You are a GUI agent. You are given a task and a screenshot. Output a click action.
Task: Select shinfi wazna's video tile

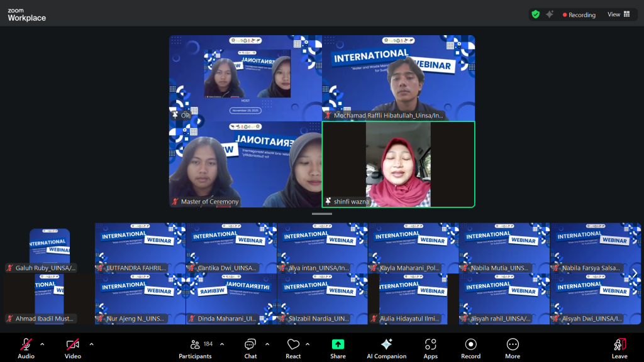[x=398, y=164]
